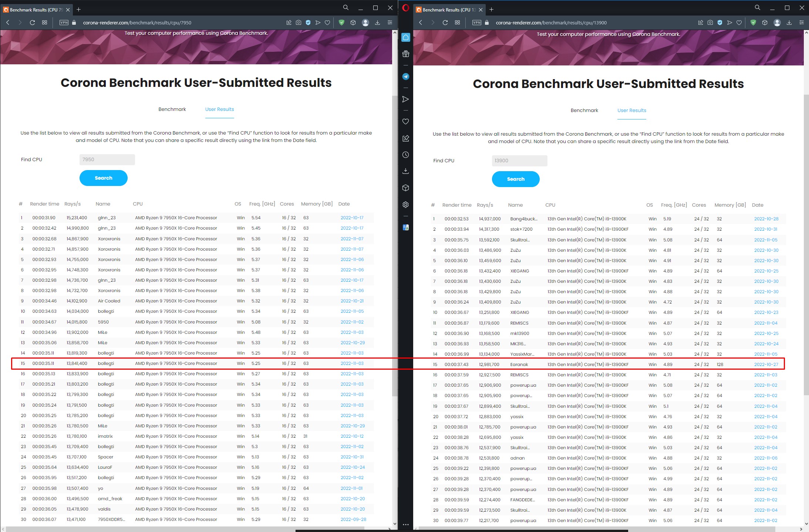Click the LauraF name cell

pyautogui.click(x=105, y=467)
